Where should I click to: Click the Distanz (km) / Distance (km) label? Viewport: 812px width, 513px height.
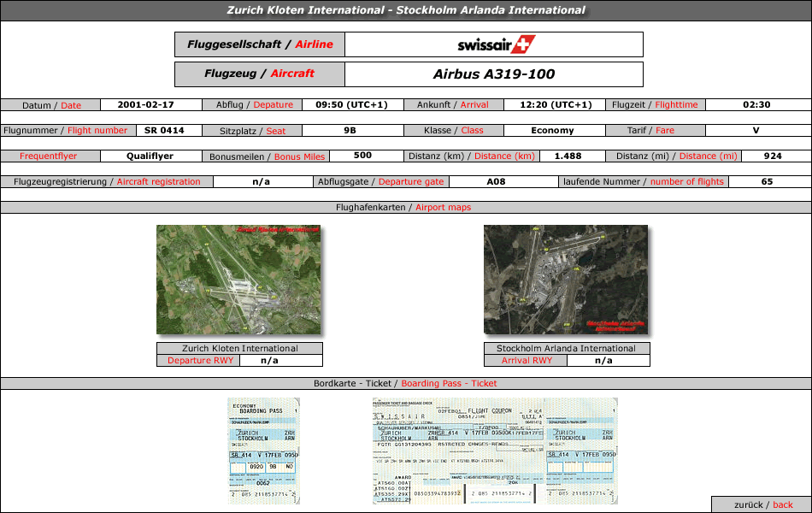click(x=471, y=156)
